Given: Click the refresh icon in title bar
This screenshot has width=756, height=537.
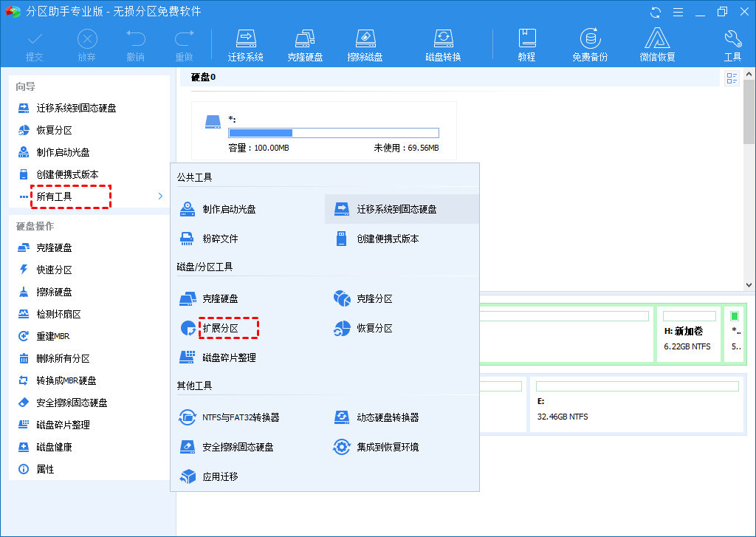Looking at the screenshot, I should pos(656,12).
